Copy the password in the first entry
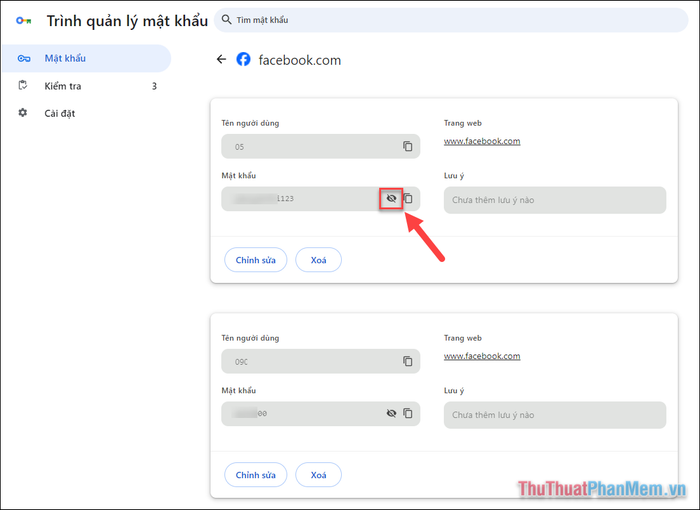 coord(408,199)
